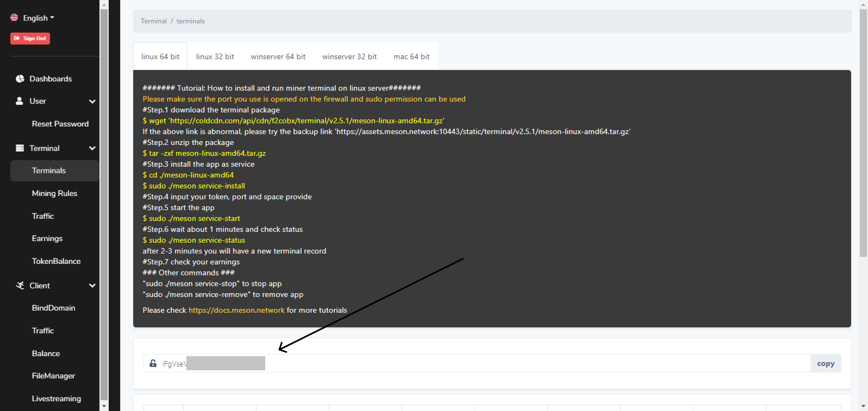
Task: Open the docs.meson.network link
Action: point(236,310)
